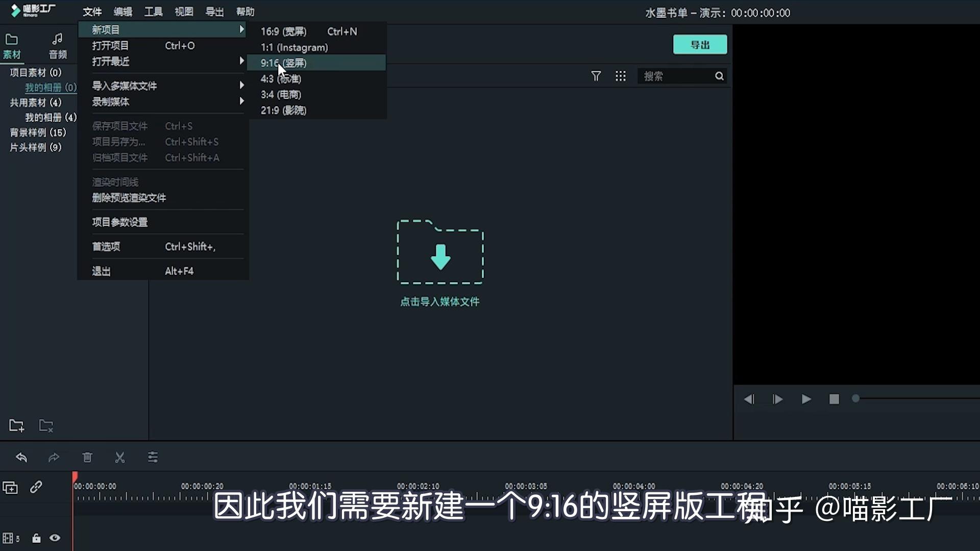
Task: Switch to grid view icon
Action: [620, 76]
